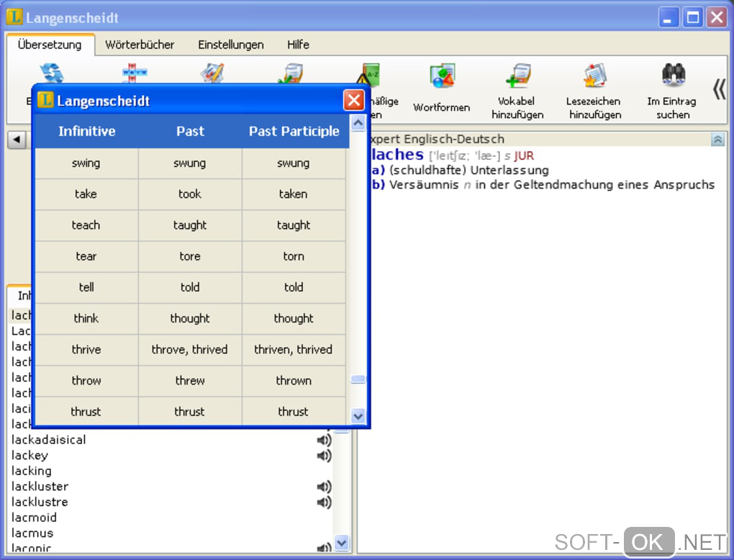
Task: Close the irregular verbs popup window
Action: (x=353, y=100)
